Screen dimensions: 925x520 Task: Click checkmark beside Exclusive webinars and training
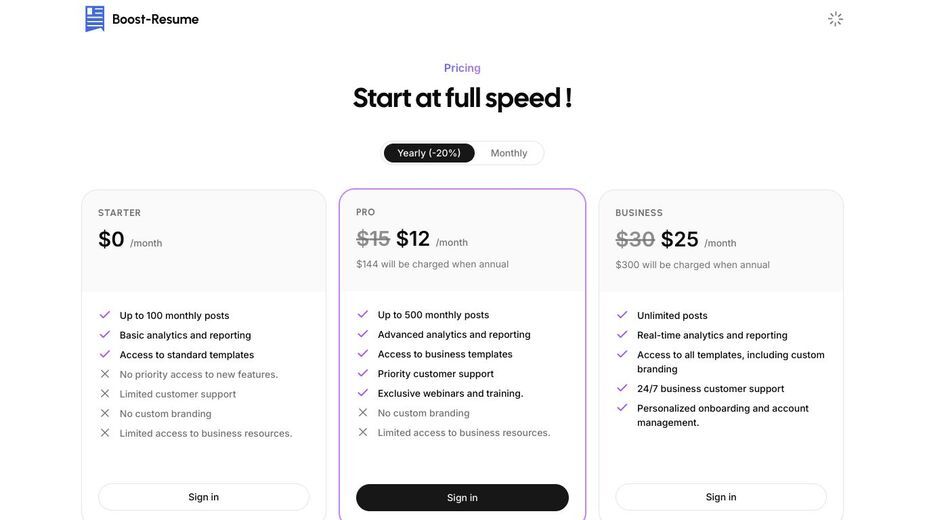tap(363, 393)
